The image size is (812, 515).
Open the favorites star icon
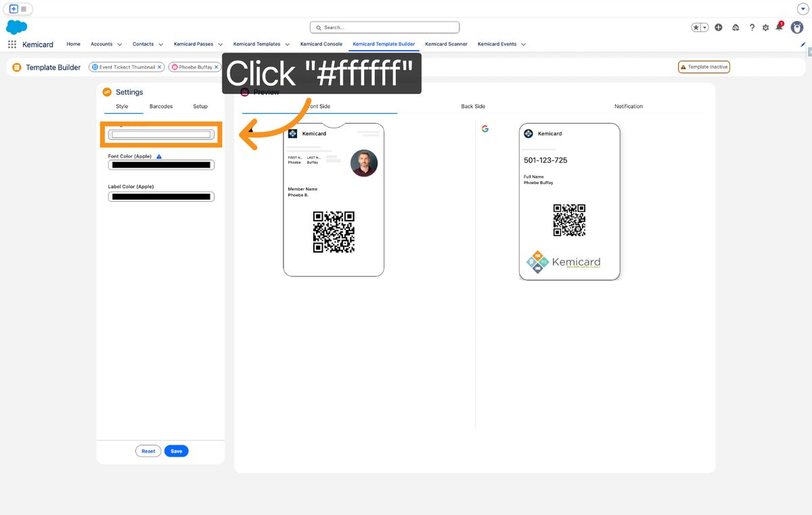[x=696, y=27]
